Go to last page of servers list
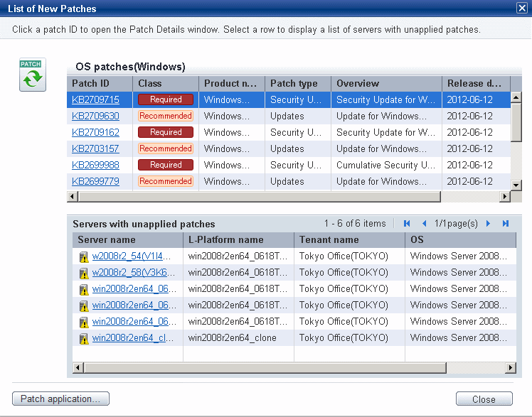Viewport: 532px width, 417px height. click(506, 224)
